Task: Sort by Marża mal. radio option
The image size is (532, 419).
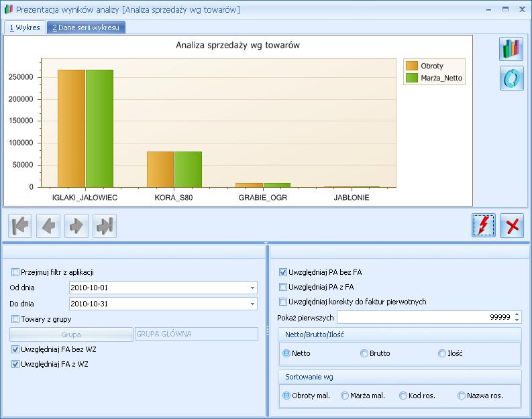Action: coord(345,396)
